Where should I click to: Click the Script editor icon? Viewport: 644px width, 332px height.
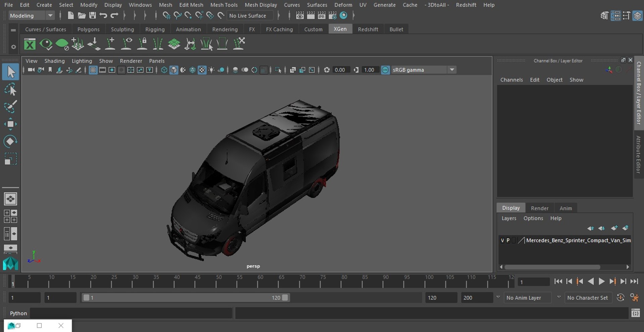[635, 313]
